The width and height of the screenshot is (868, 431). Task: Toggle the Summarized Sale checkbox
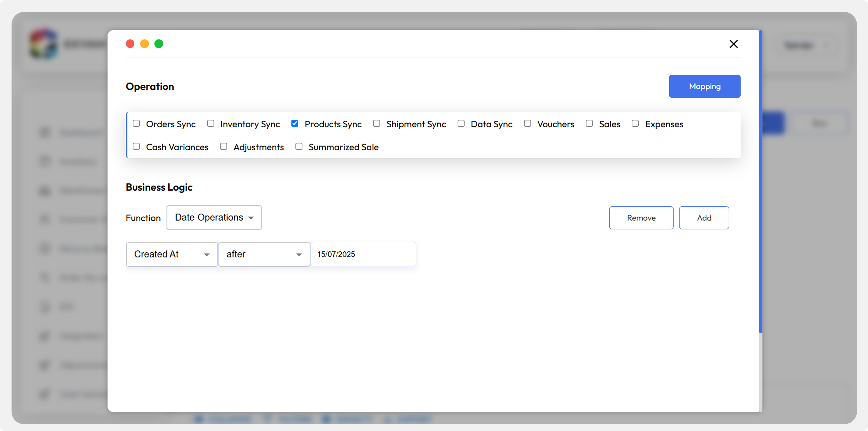299,146
